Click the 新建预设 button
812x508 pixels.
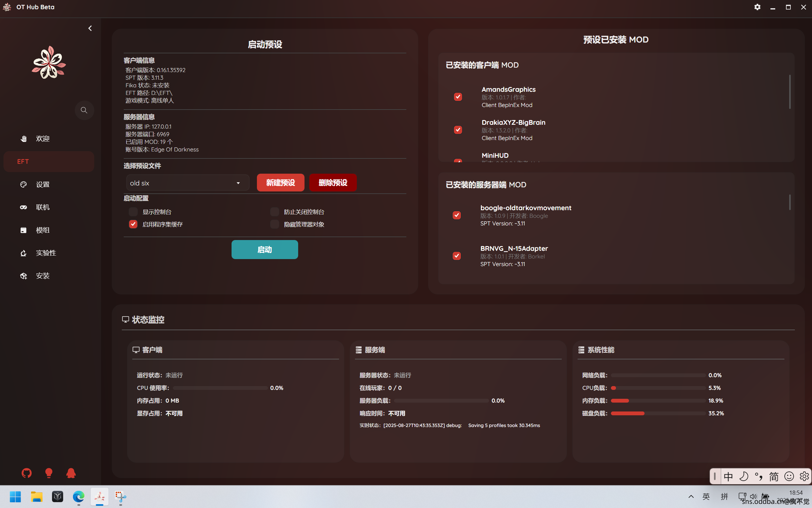280,183
